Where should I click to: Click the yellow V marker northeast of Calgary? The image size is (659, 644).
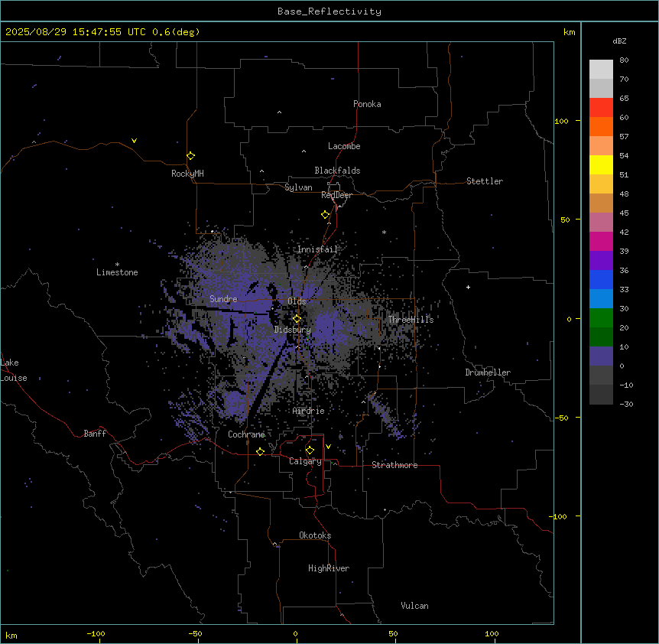click(328, 447)
